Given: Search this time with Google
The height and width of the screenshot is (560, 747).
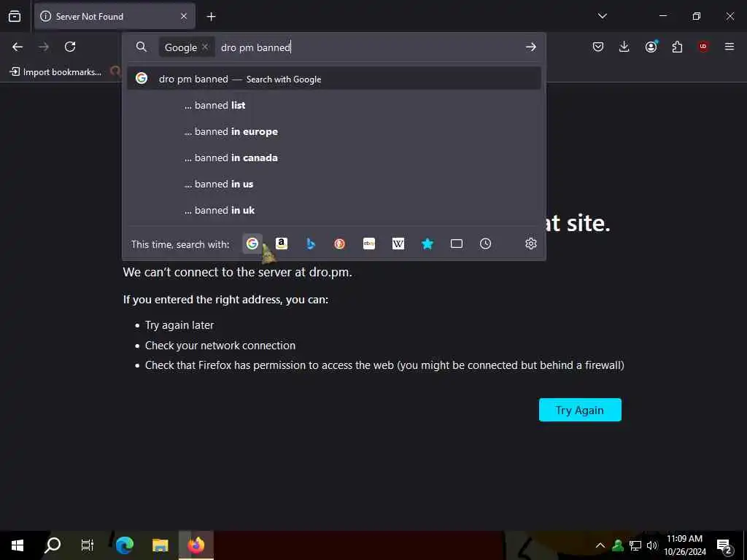Looking at the screenshot, I should [x=252, y=244].
